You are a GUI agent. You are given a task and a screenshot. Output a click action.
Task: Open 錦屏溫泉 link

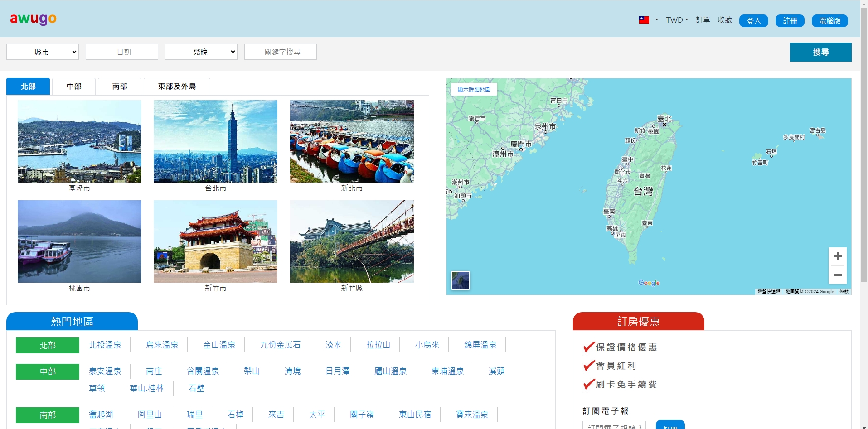[480, 345]
